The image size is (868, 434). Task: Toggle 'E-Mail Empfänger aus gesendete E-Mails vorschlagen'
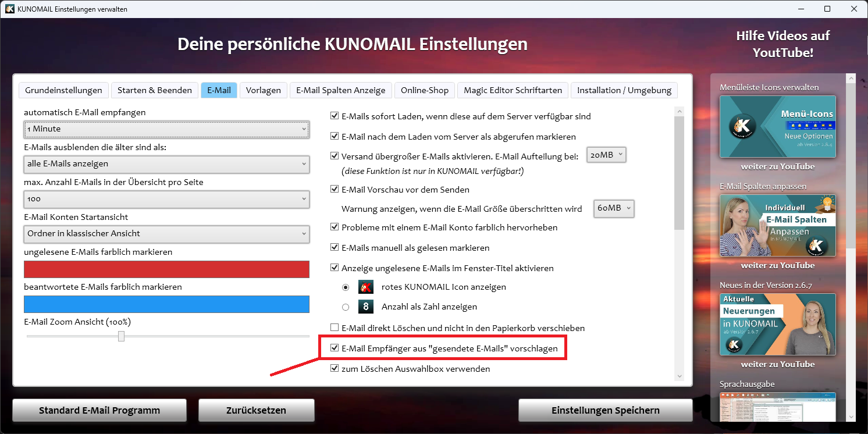[x=335, y=348]
